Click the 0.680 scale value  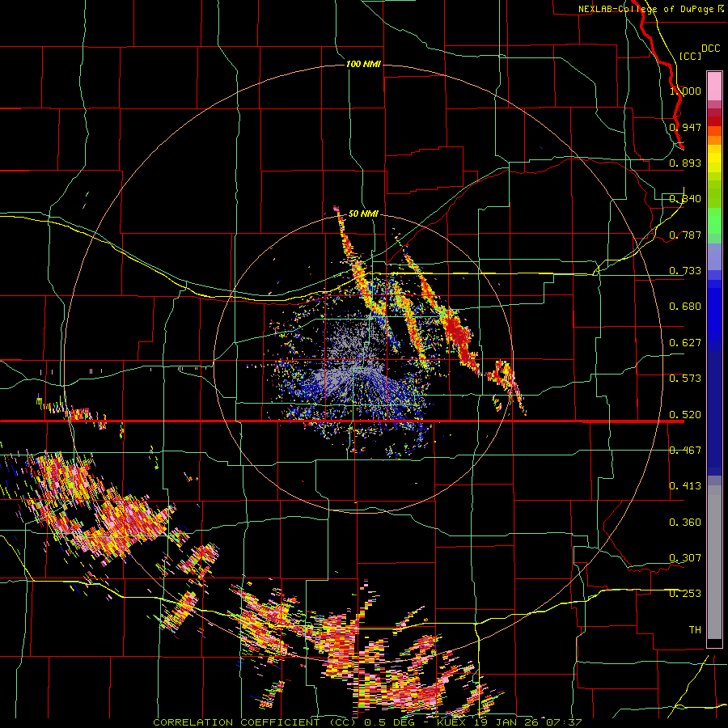[685, 307]
